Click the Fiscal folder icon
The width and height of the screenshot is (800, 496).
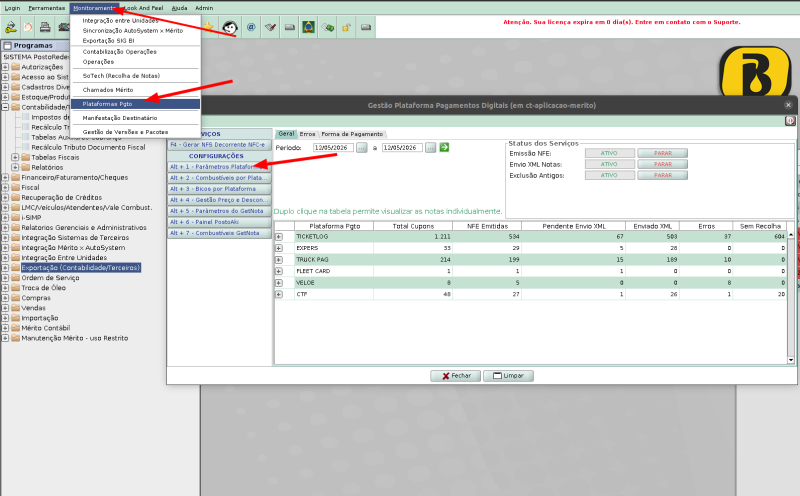click(15, 187)
